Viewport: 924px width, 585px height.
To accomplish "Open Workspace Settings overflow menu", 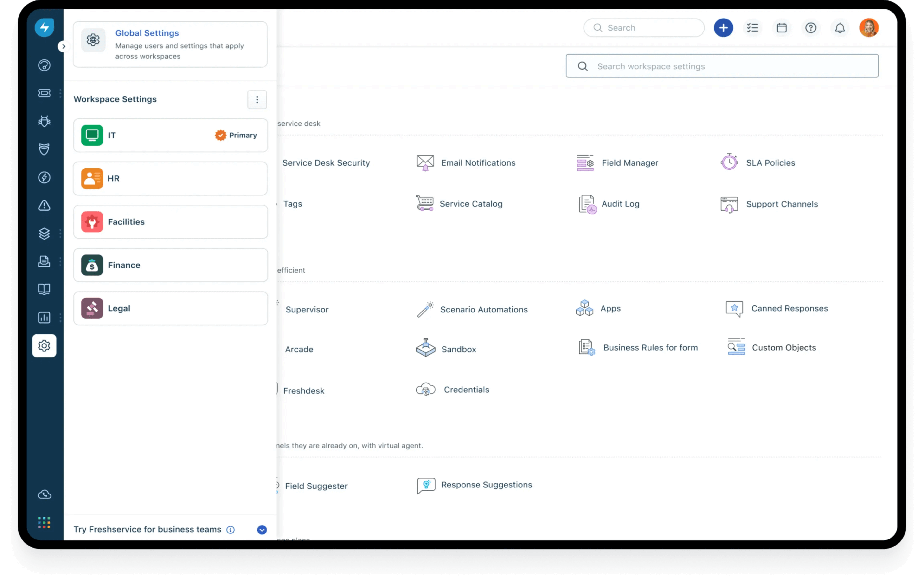I will click(257, 99).
